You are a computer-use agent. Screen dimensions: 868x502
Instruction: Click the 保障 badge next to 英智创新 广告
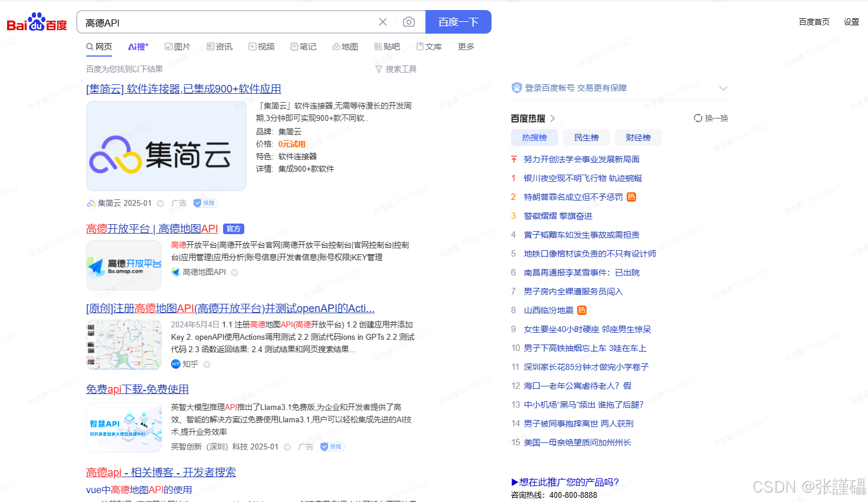pyautogui.click(x=332, y=447)
